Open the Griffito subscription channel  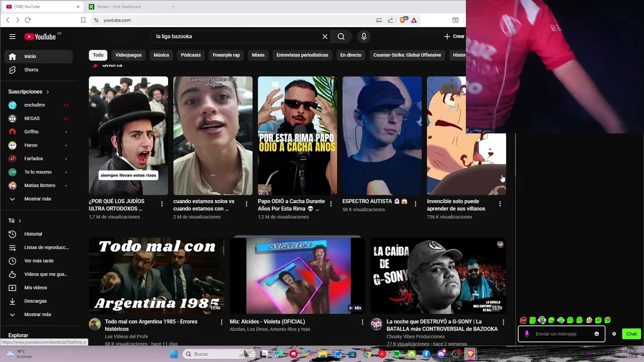click(38, 132)
